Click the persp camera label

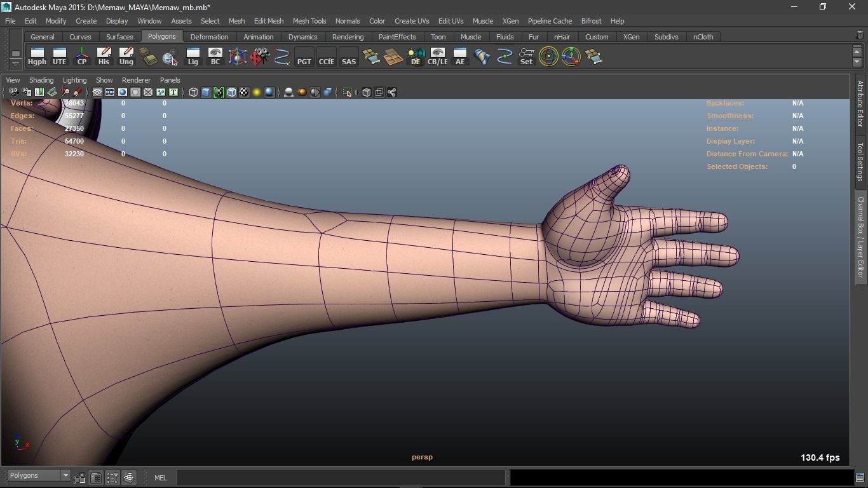[x=422, y=457]
